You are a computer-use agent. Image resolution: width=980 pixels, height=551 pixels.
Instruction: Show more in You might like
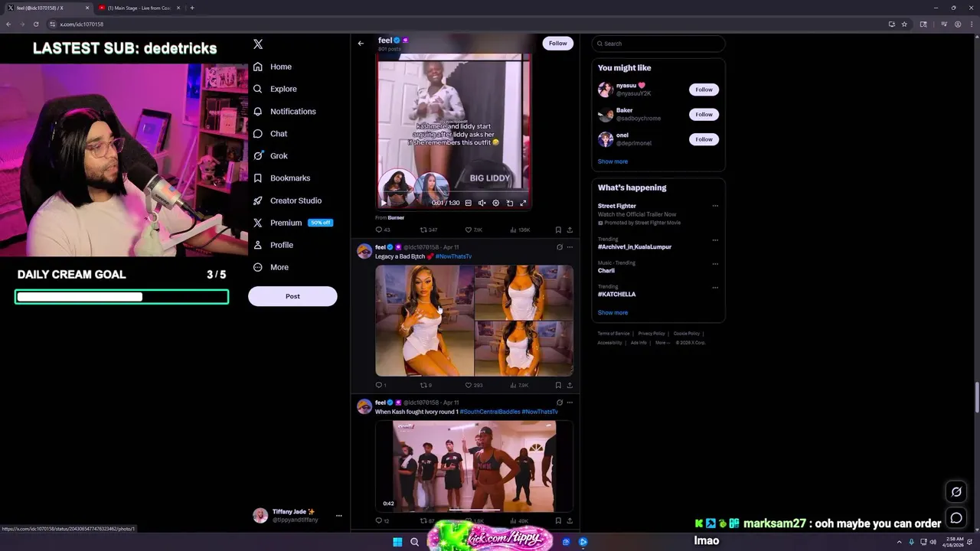click(612, 161)
